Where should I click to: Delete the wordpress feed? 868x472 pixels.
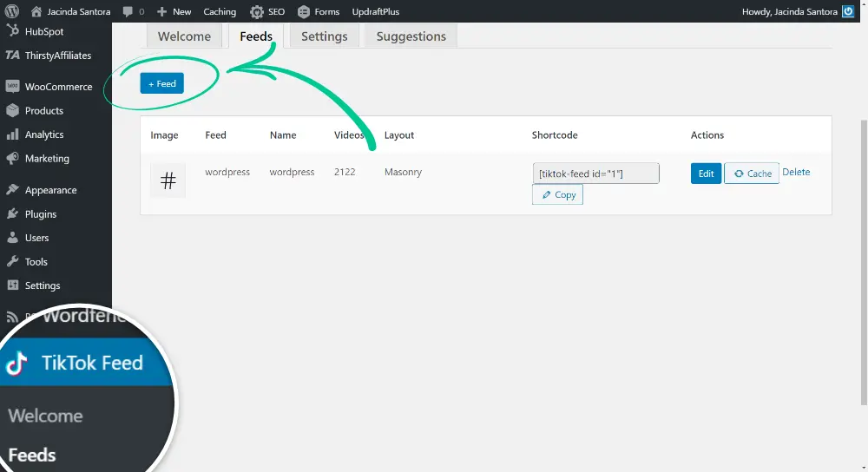(x=796, y=173)
